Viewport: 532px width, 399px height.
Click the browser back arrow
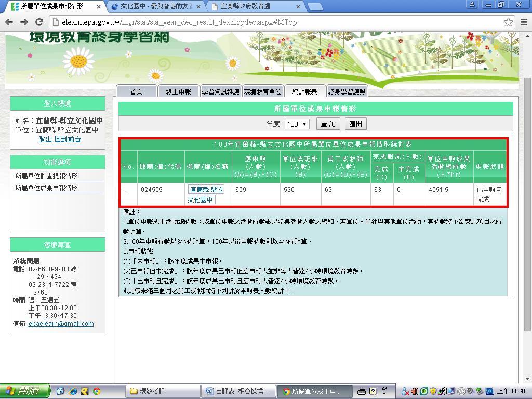pyautogui.click(x=9, y=22)
